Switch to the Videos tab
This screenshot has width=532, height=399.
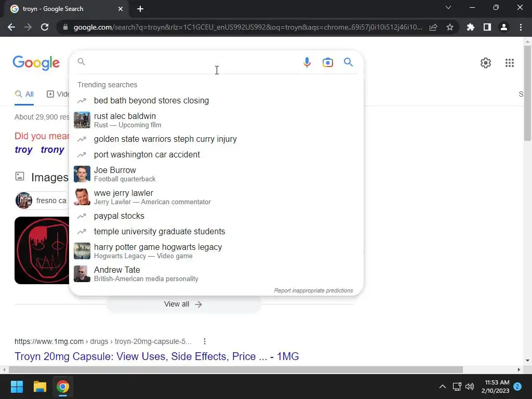pos(58,95)
